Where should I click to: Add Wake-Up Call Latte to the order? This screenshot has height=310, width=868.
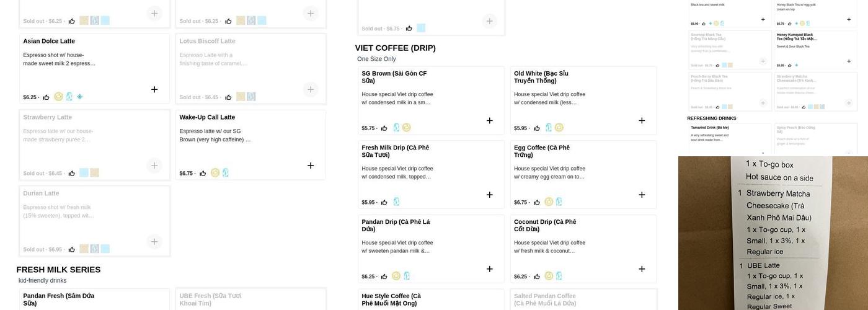311,166
